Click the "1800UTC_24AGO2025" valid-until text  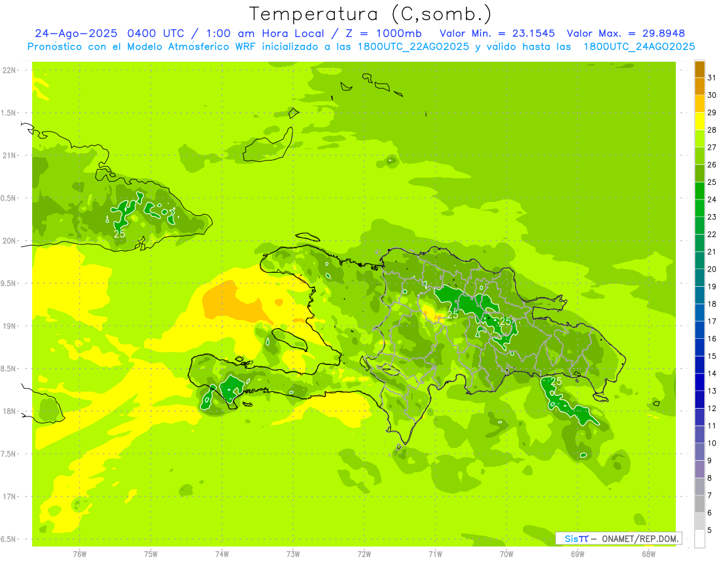pyautogui.click(x=639, y=47)
